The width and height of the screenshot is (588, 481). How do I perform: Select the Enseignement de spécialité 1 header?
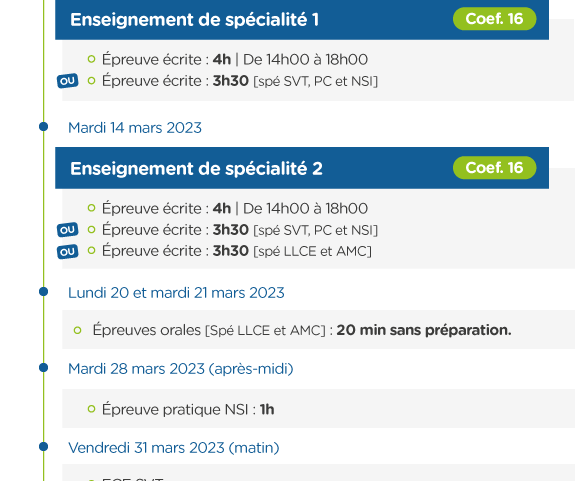point(302,19)
